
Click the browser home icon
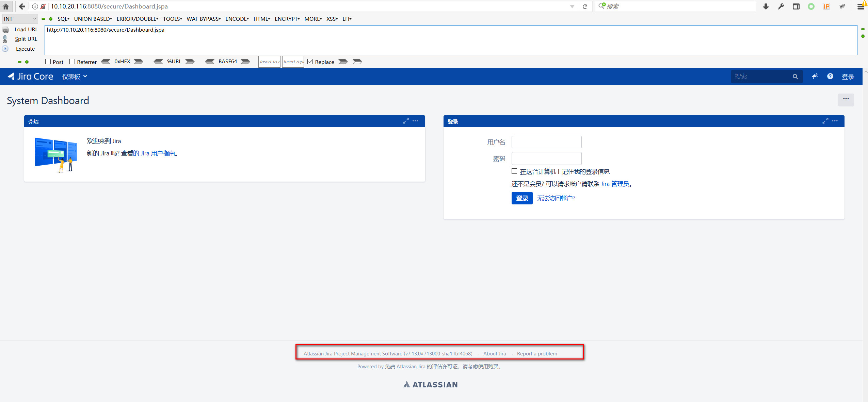6,6
